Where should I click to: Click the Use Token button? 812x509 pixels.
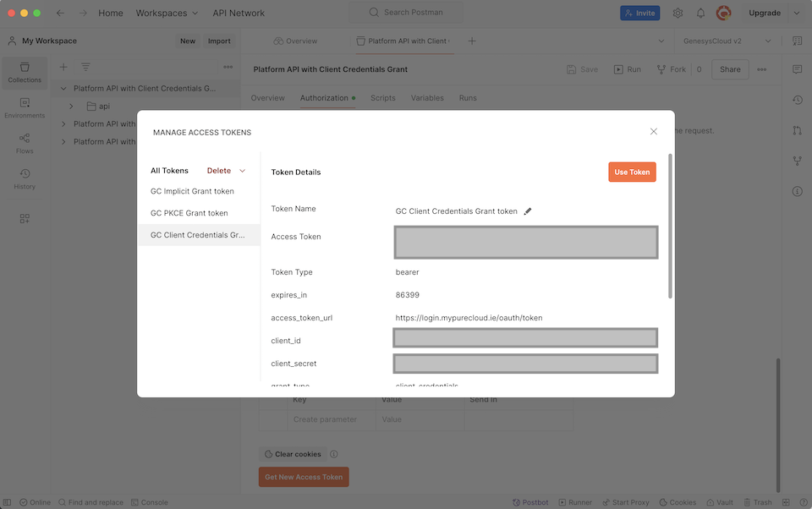[630, 170]
